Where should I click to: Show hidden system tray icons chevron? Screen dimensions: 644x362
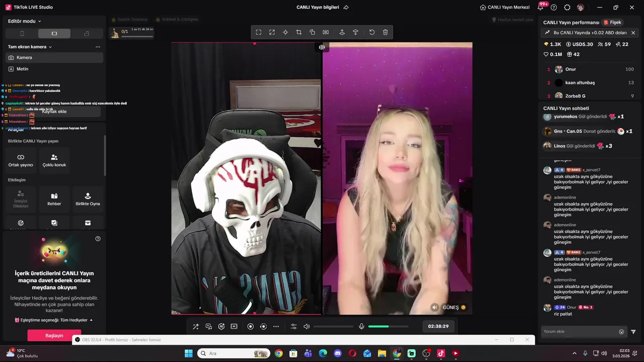[x=575, y=353]
